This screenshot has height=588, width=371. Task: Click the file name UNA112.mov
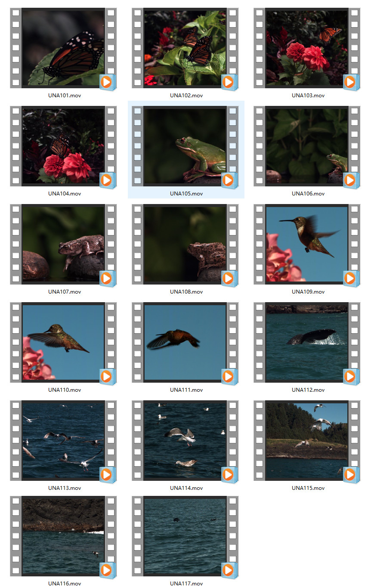308,390
